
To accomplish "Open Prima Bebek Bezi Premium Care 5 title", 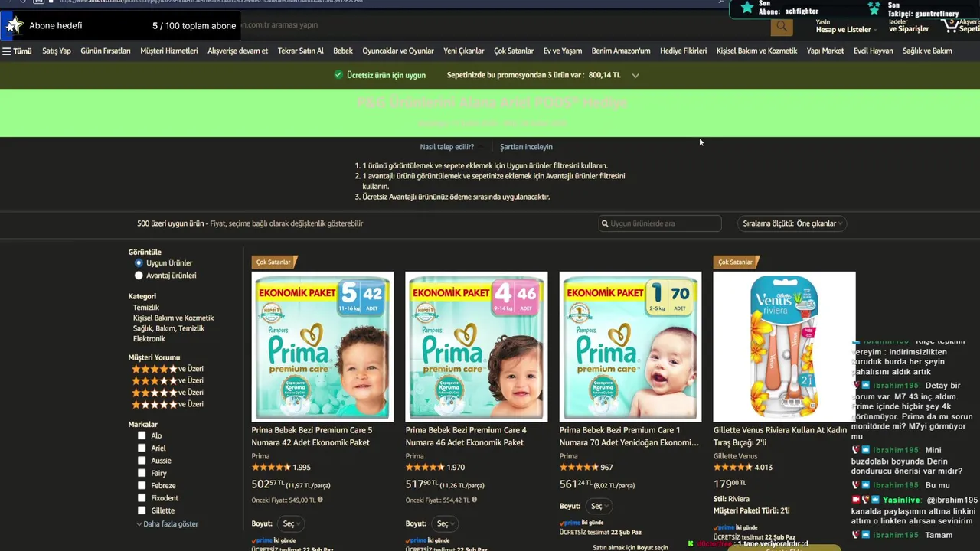I will pos(312,436).
